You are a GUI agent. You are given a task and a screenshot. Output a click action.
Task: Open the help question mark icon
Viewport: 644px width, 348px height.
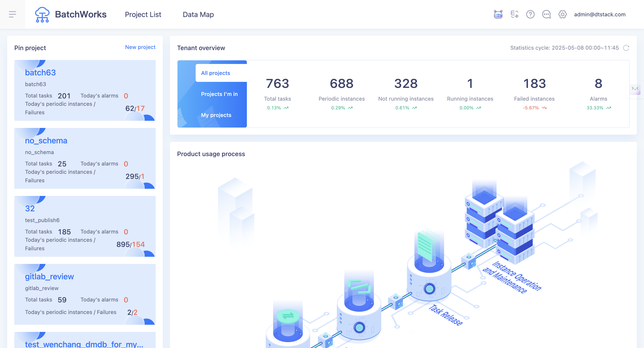click(x=530, y=14)
